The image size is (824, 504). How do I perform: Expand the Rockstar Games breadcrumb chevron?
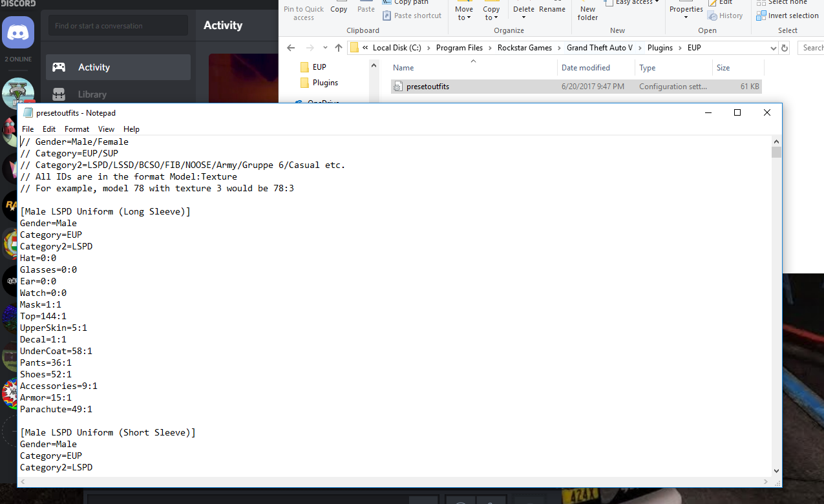(x=560, y=48)
